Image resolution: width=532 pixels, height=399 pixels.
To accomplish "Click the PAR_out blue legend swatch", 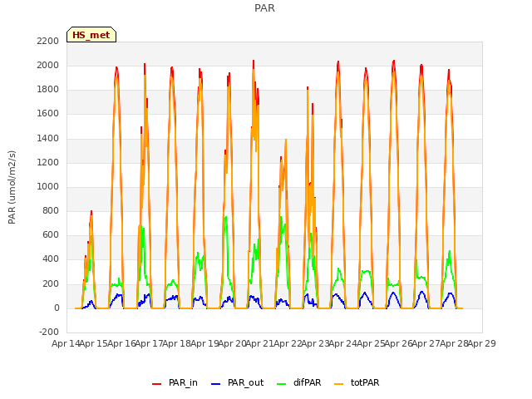I will click(216, 383).
